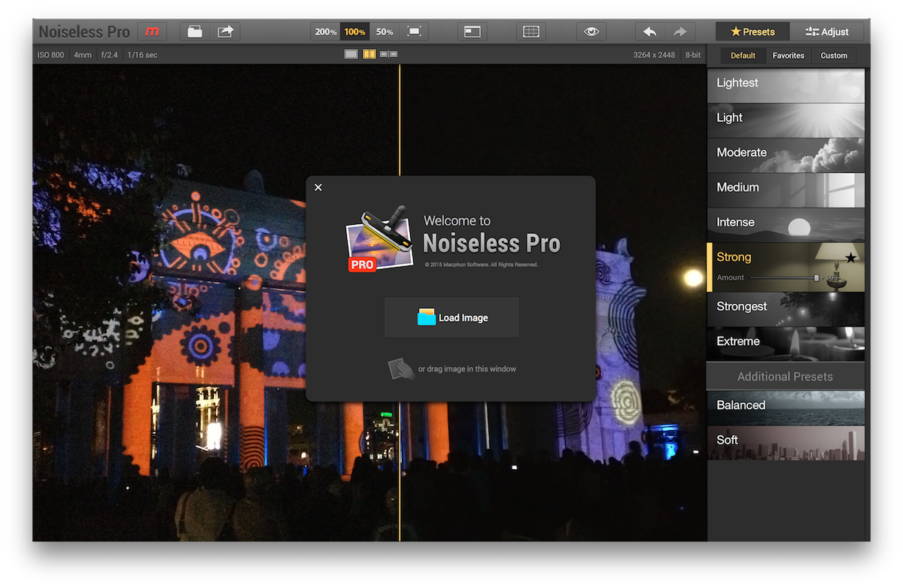Apply the Moderate preset

[x=786, y=155]
